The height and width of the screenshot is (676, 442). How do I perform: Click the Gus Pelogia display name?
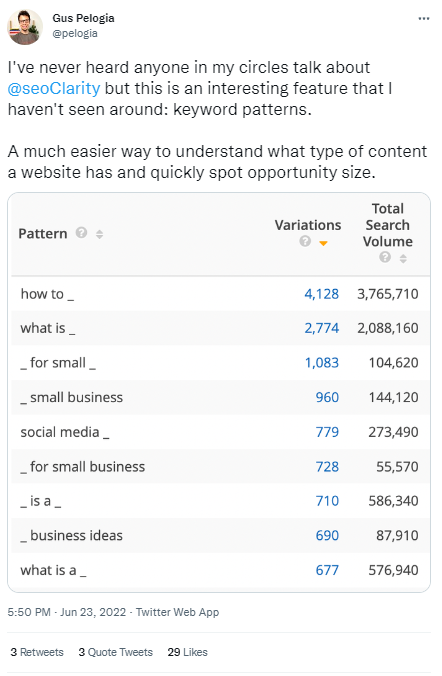click(83, 18)
